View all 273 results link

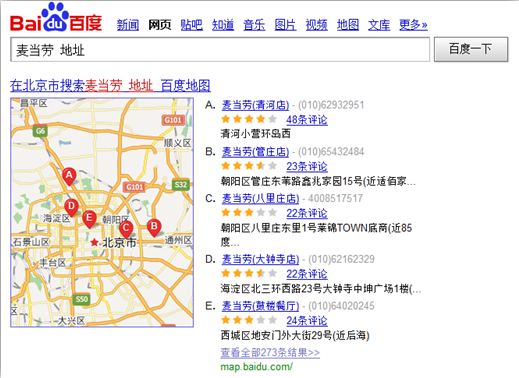[x=270, y=353]
